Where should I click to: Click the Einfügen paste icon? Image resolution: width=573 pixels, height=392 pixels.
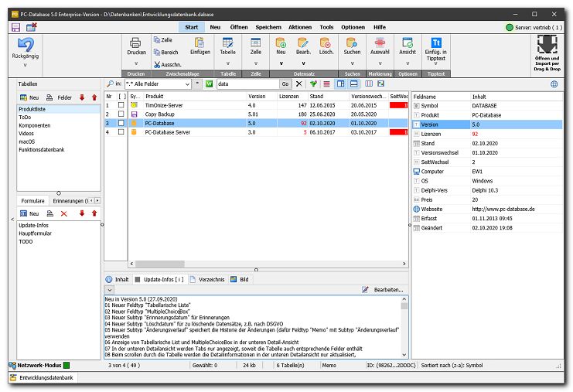click(200, 43)
